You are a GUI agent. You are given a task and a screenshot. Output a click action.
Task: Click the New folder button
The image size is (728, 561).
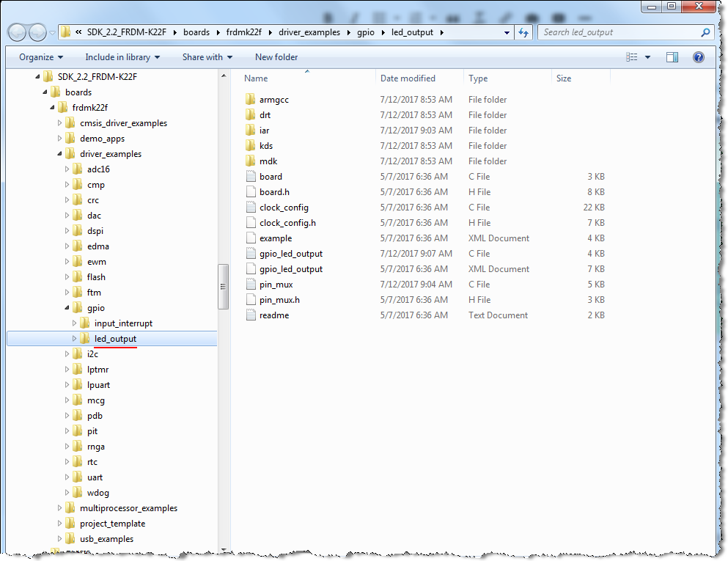pos(276,57)
